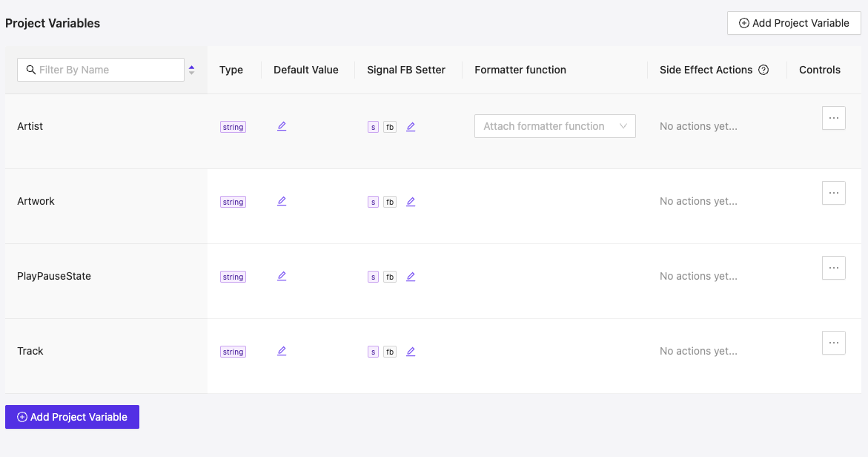This screenshot has height=457, width=868.
Task: Open the controls menu for Track variable
Action: tap(833, 342)
